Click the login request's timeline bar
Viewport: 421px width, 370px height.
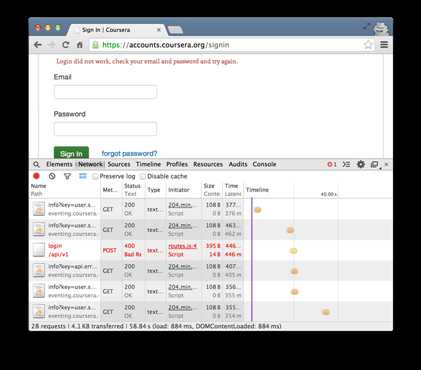[293, 251]
